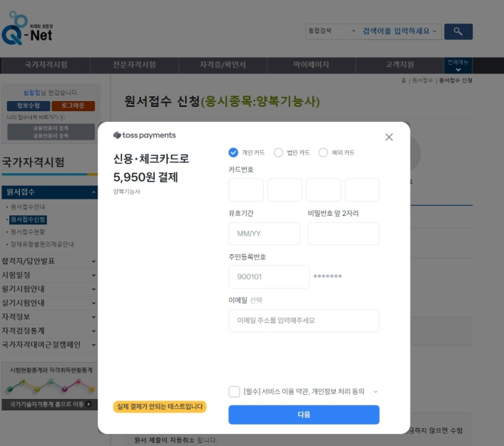Expand the 자격검정통계 section
Screen dimensions: 504x446
49,331
